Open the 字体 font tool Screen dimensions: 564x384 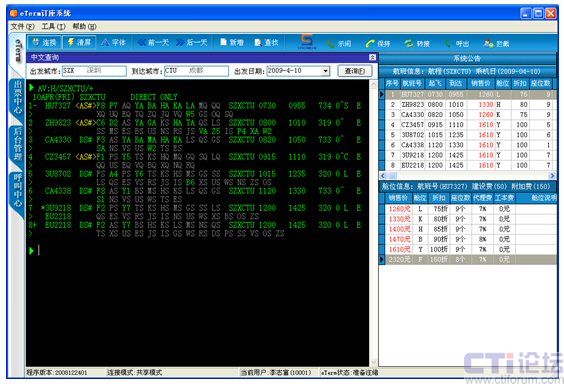click(x=113, y=43)
